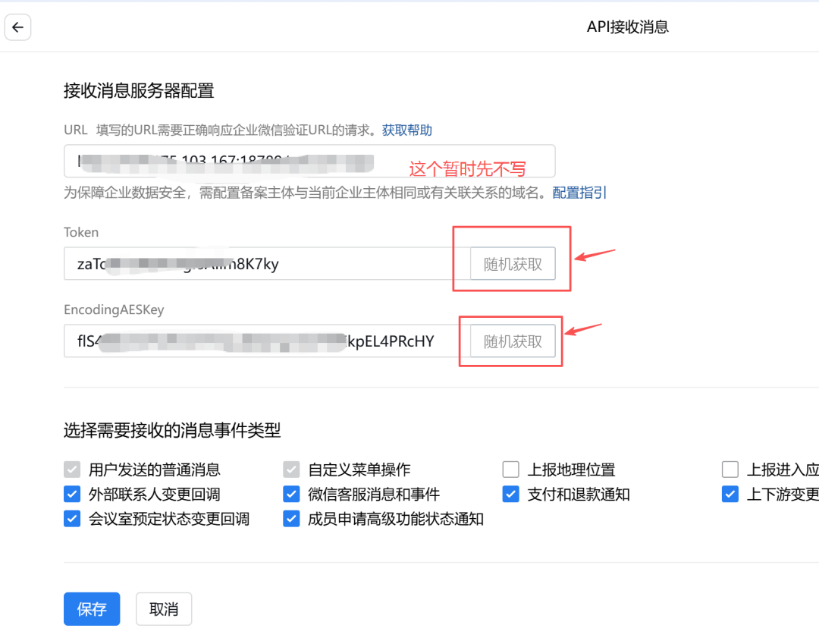Click the 保存 save button

[91, 608]
